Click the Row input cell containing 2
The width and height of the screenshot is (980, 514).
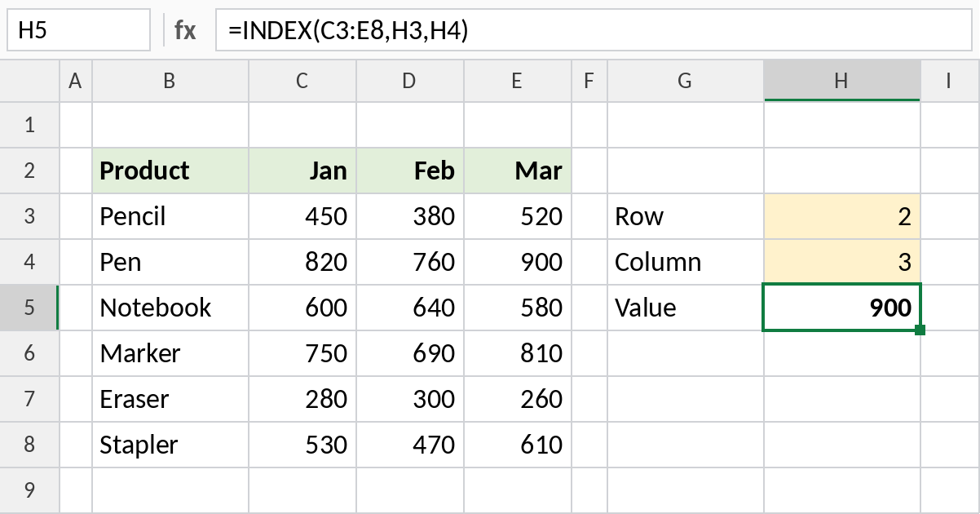[842, 216]
